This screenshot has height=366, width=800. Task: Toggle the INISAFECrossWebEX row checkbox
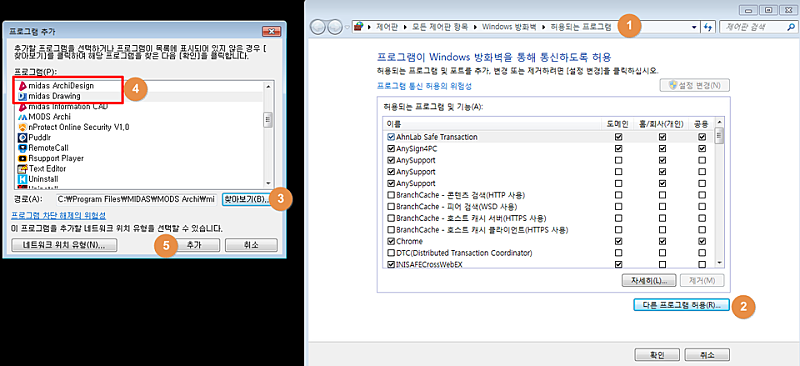[391, 264]
